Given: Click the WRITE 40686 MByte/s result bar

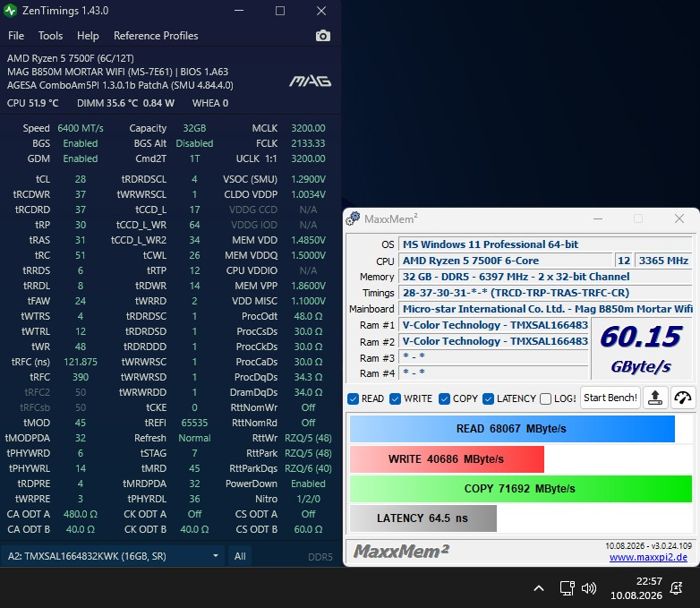Looking at the screenshot, I should coord(447,459).
